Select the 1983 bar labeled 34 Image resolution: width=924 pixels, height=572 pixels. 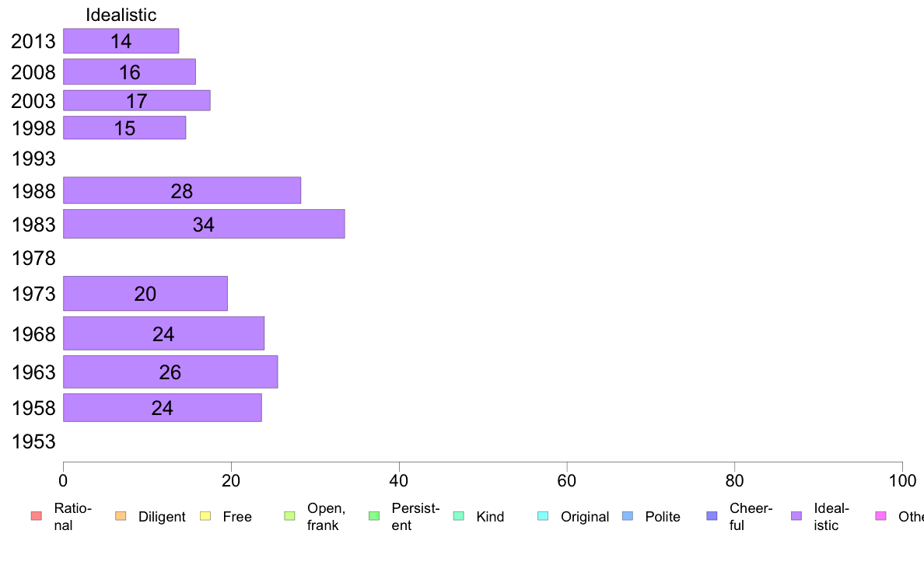(204, 224)
